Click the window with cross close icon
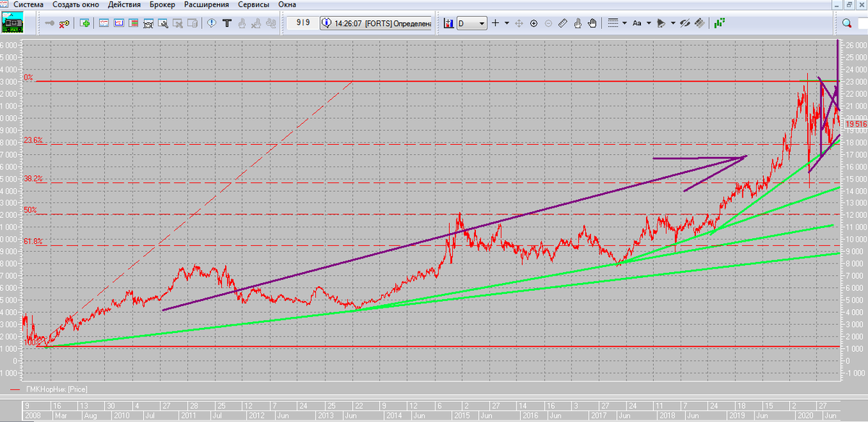Screen dimensions: 868x422 click(x=178, y=23)
